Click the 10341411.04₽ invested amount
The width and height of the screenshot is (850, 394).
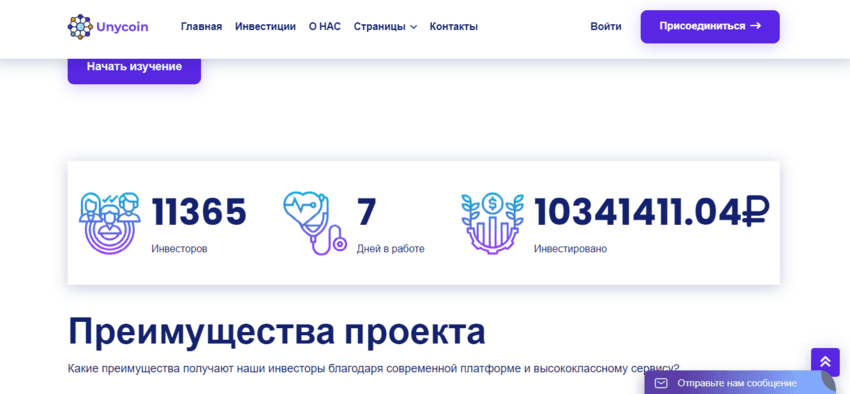(652, 212)
